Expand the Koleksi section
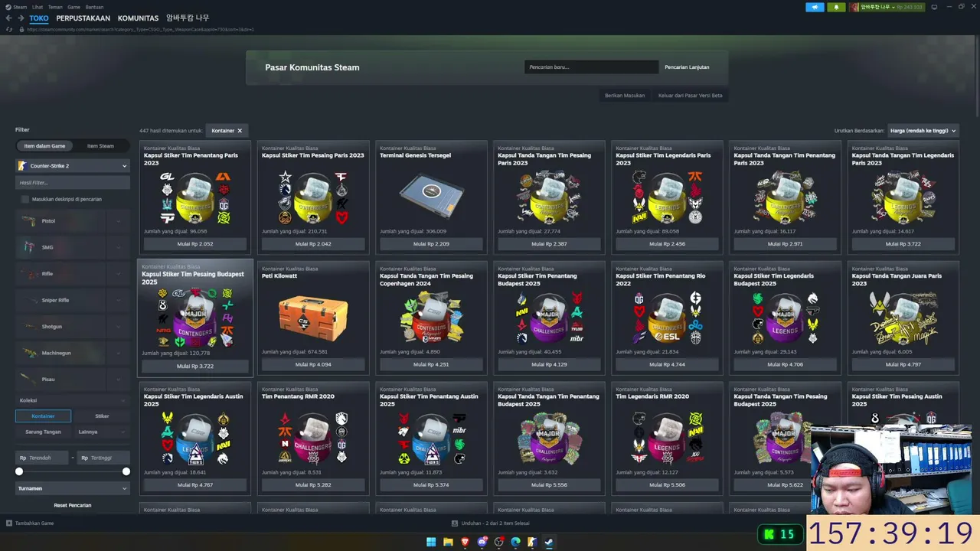Viewport: 980px width, 551px height. [73, 400]
